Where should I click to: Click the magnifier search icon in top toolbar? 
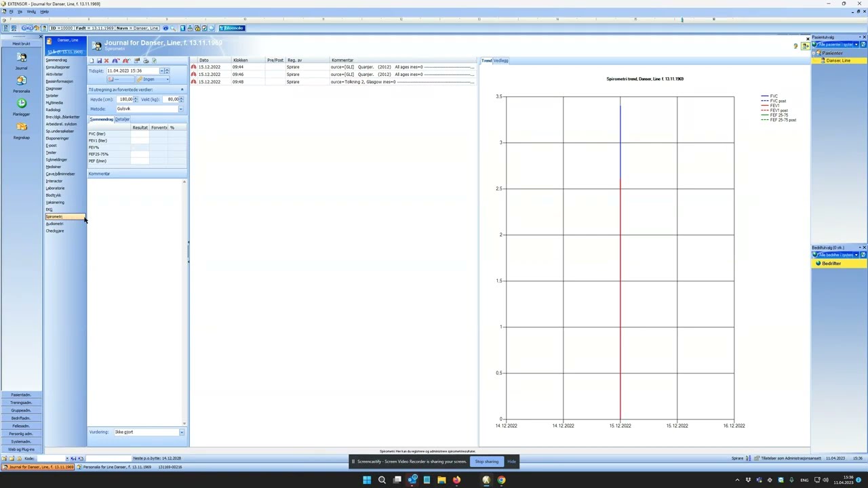pos(174,28)
